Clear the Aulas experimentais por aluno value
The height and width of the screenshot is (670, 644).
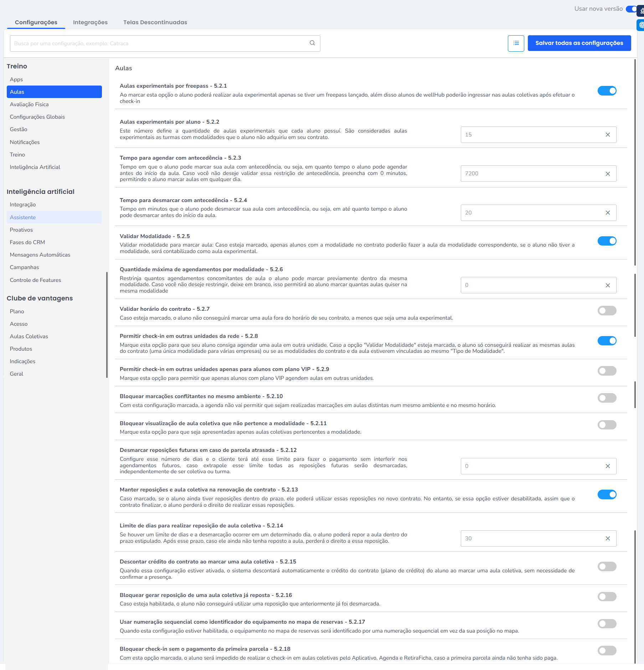[x=608, y=135]
